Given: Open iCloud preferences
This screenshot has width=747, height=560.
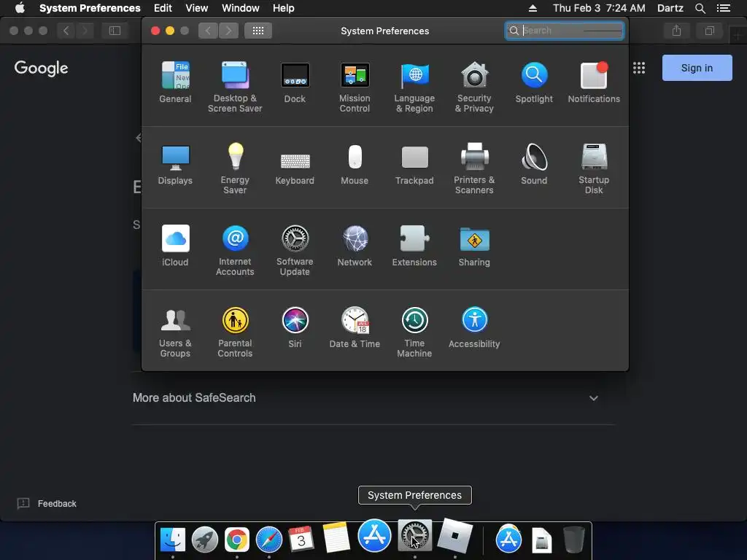Looking at the screenshot, I should click(175, 245).
